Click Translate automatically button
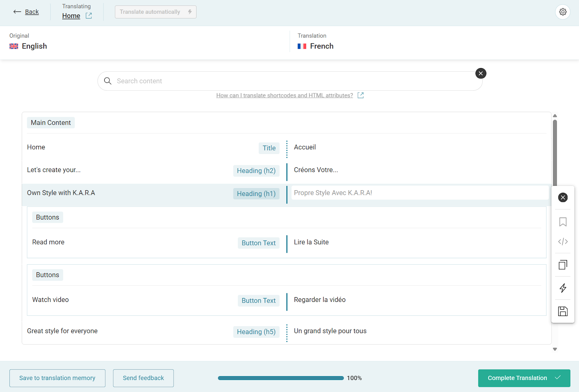The image size is (579, 392). click(x=156, y=12)
